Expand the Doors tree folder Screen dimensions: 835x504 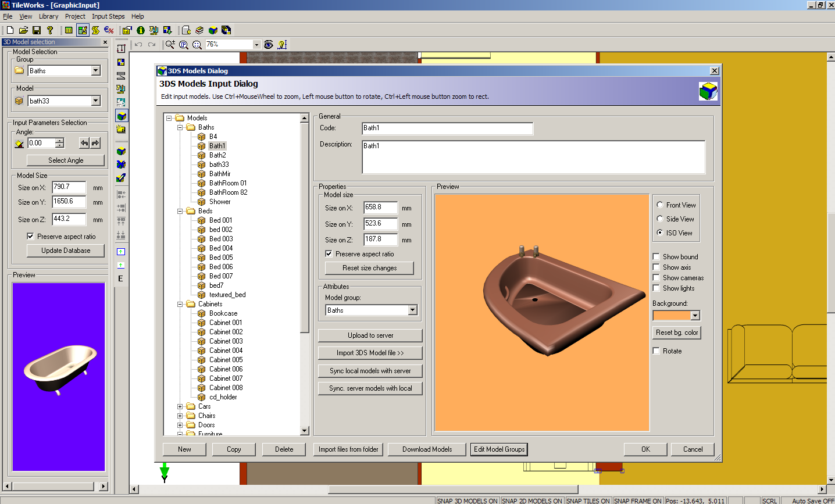click(x=180, y=425)
